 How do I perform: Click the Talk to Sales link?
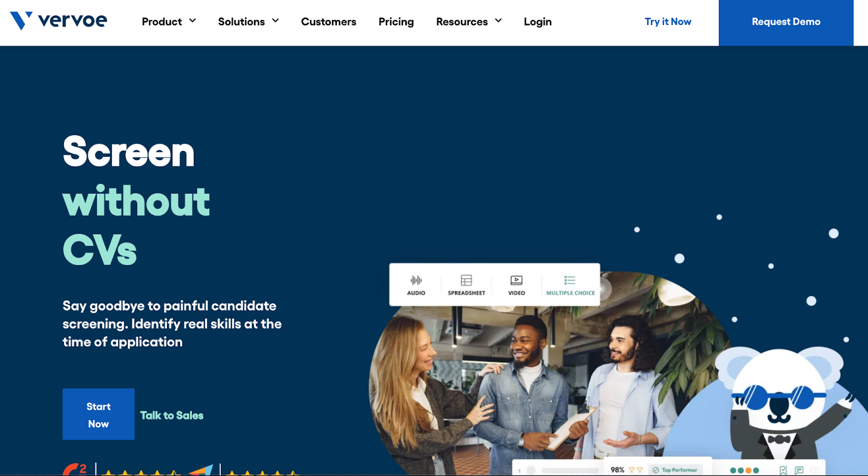[172, 415]
